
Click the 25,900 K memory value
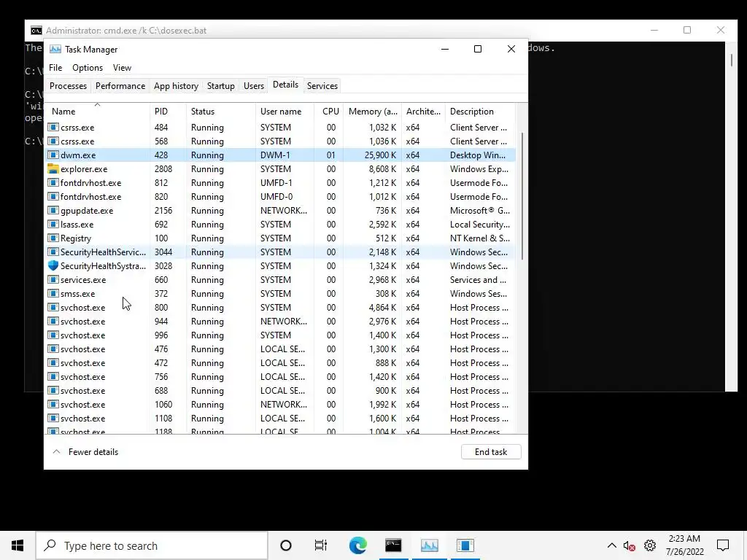[380, 155]
